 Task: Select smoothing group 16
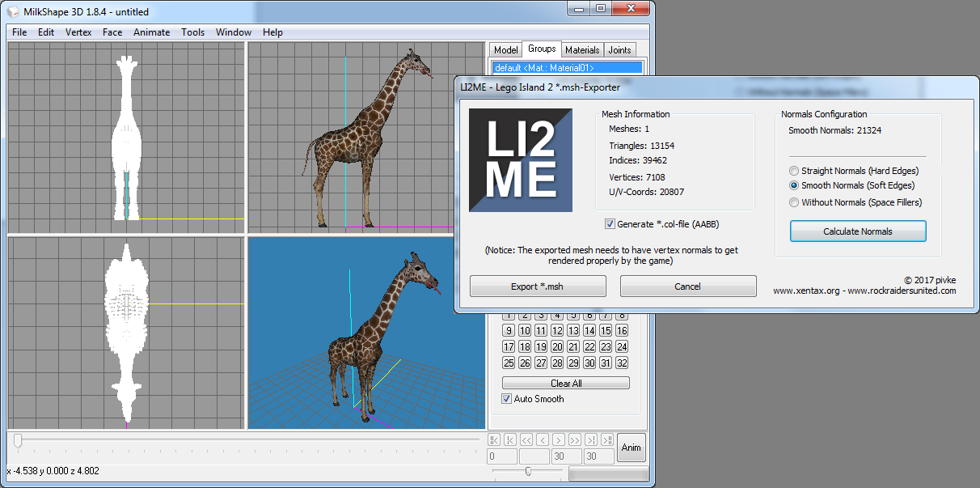(622, 330)
